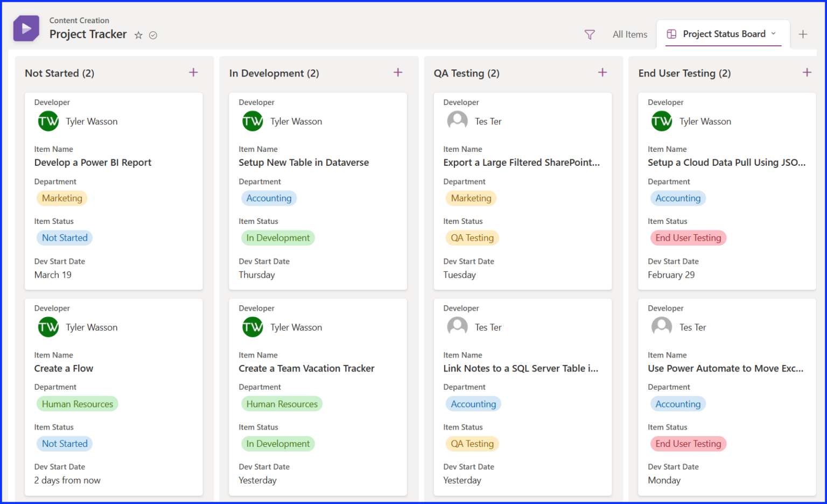Click the plus icon to add a new view
The width and height of the screenshot is (827, 504).
pyautogui.click(x=803, y=34)
